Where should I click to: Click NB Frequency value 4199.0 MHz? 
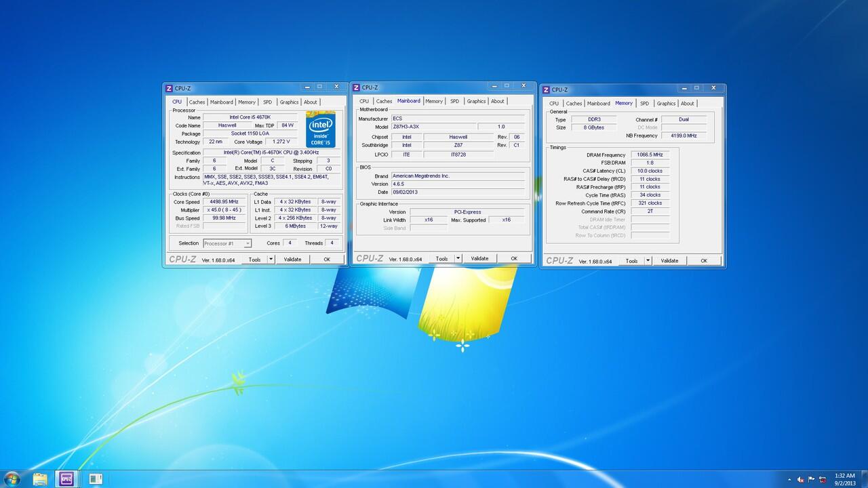point(684,136)
